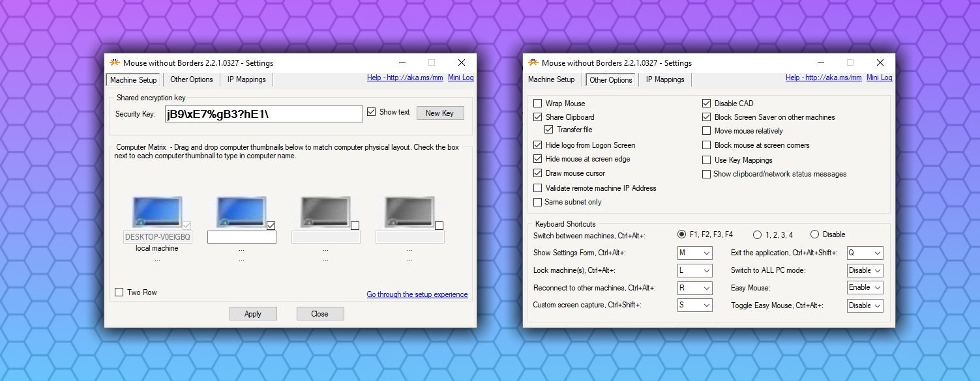This screenshot has width=980, height=381.
Task: Go through the setup experience link
Action: click(x=417, y=294)
